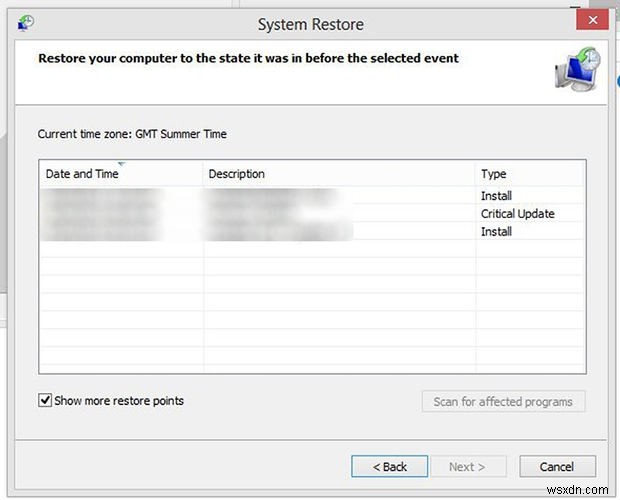
Task: Click the Next > button
Action: 467,466
